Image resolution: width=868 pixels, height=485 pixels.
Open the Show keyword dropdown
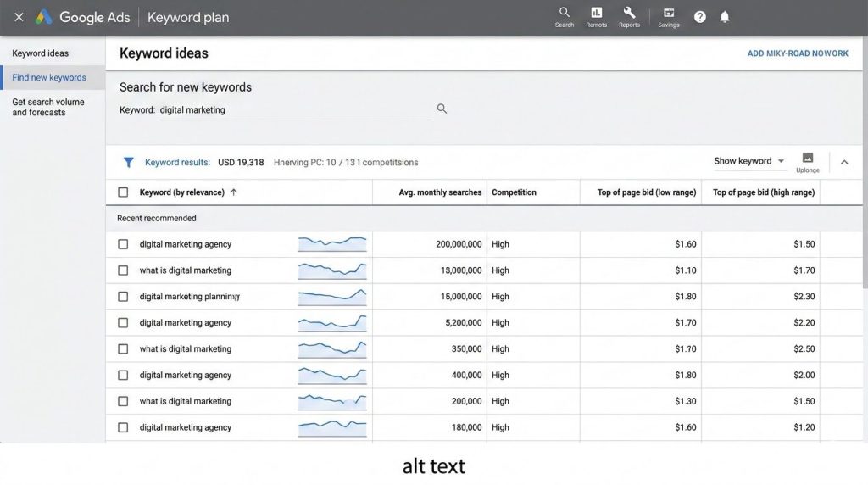tap(749, 161)
